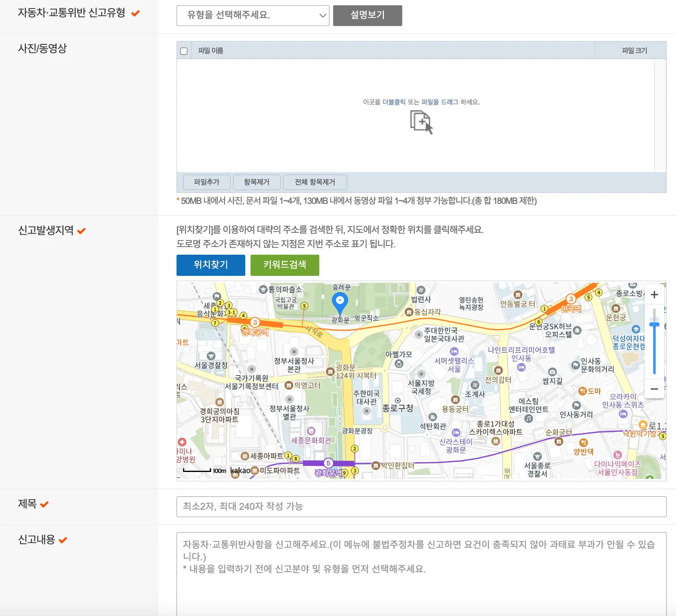Click the 전체 항목제거 button
676x616 pixels.
[316, 182]
